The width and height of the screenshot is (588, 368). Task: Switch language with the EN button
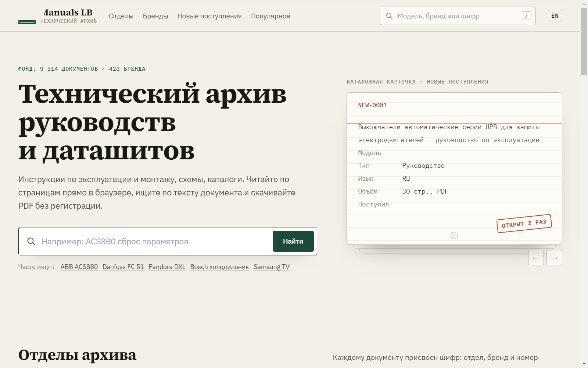click(x=555, y=16)
